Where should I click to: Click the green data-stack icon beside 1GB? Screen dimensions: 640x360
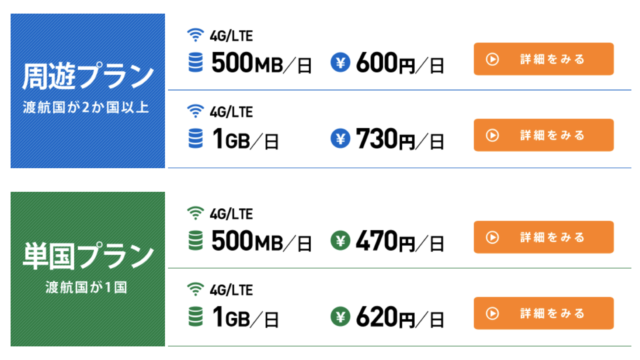196,317
